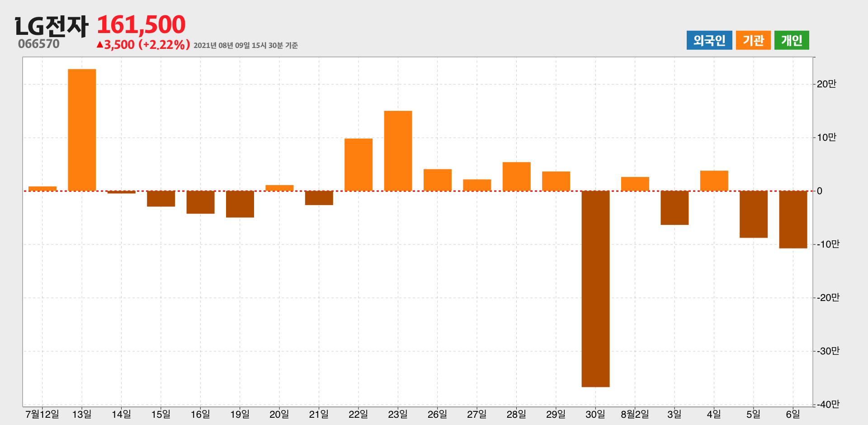Click the 13일 tall orange bar

pos(82,130)
